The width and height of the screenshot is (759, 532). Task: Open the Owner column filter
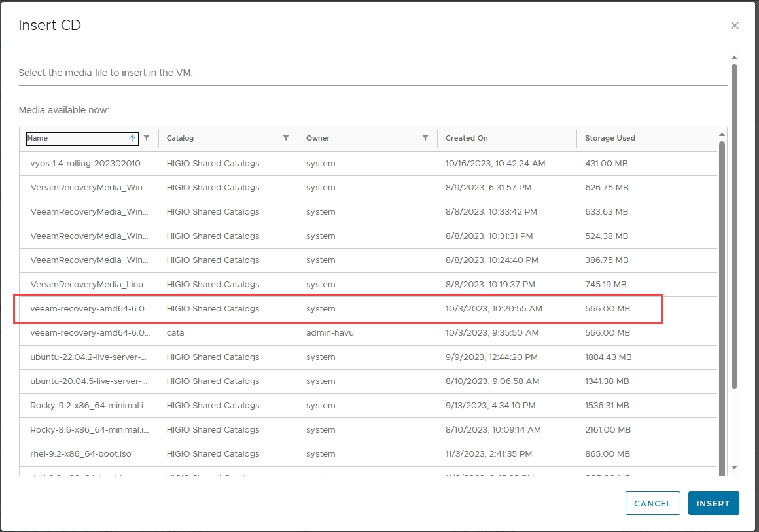[x=425, y=138]
